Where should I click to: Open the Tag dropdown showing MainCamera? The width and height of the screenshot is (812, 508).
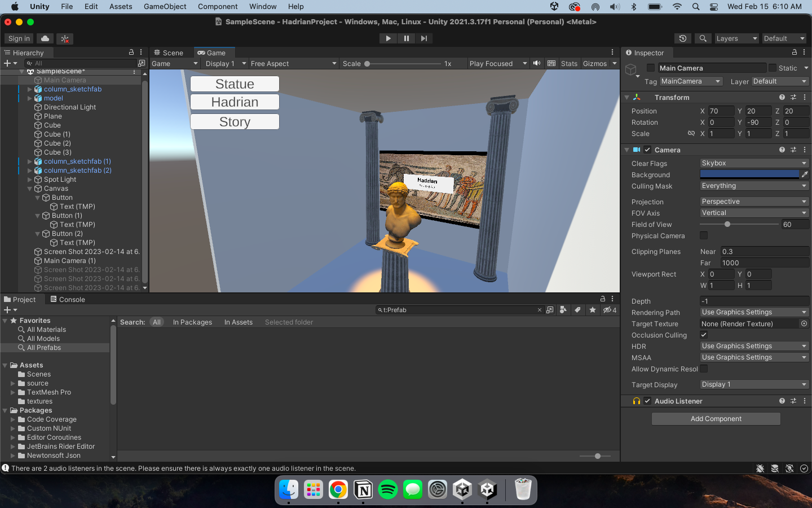click(x=691, y=81)
